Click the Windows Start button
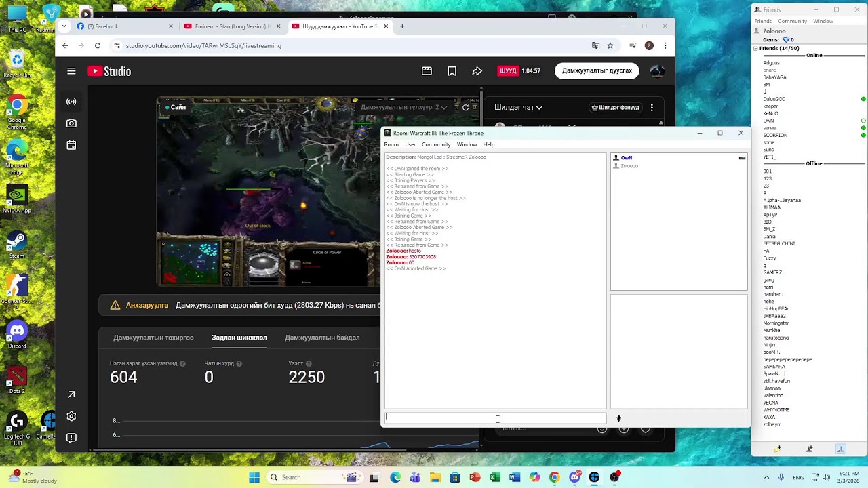The image size is (868, 488). 254,477
